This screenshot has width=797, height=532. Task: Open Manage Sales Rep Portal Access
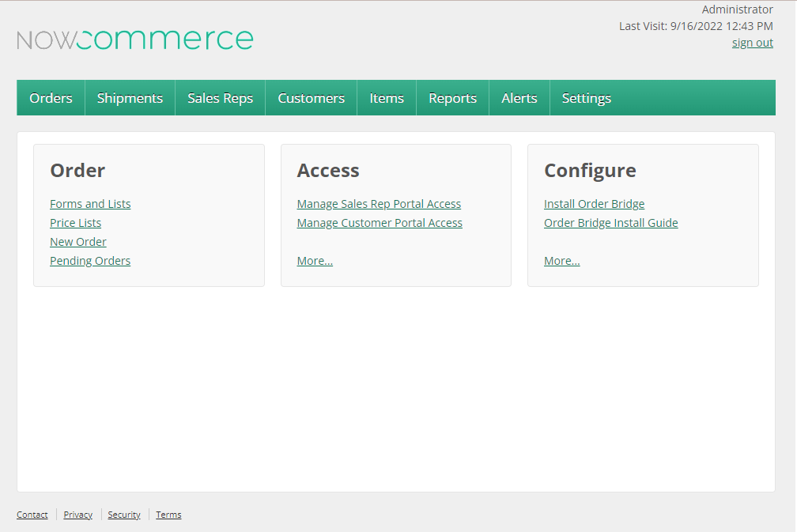379,204
